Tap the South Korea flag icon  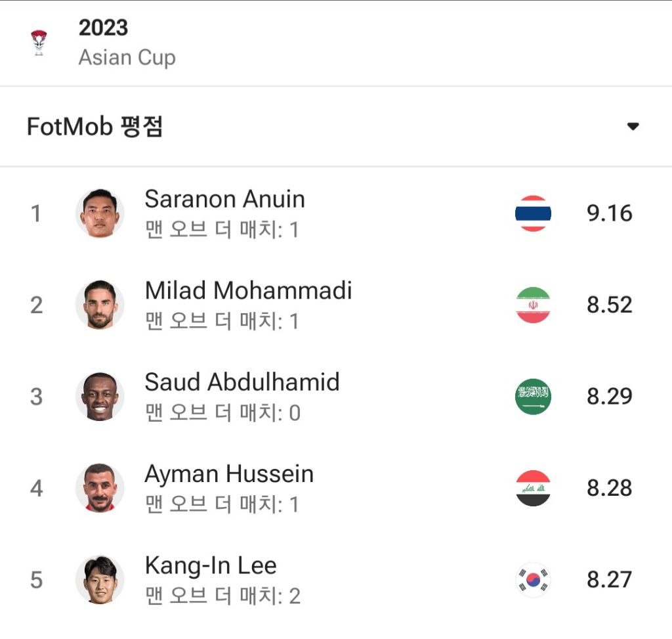(533, 580)
